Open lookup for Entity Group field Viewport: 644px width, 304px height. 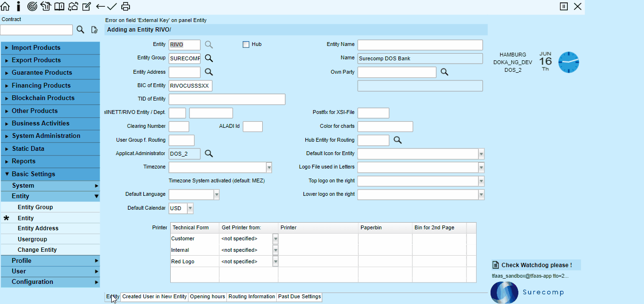[x=209, y=58]
